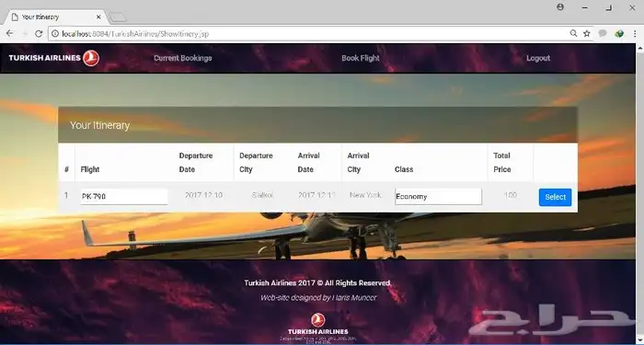Click the blue Select button
644x345 pixels.
click(556, 197)
